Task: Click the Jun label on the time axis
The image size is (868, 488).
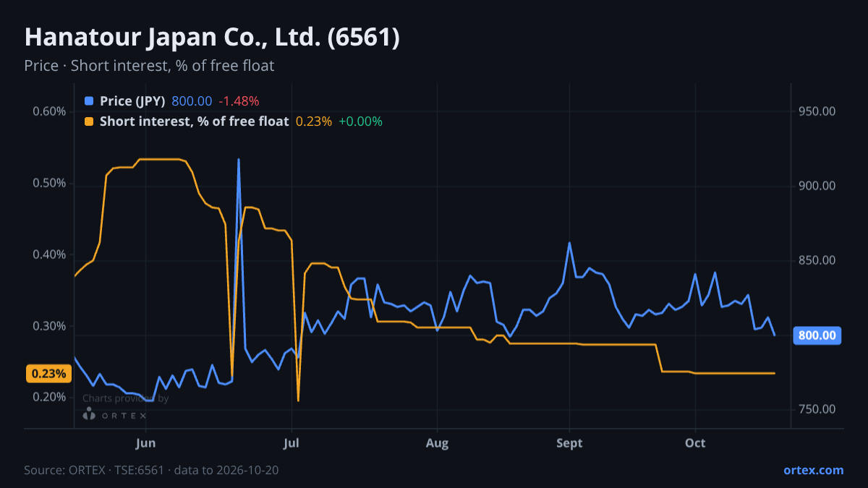Action: (x=146, y=442)
